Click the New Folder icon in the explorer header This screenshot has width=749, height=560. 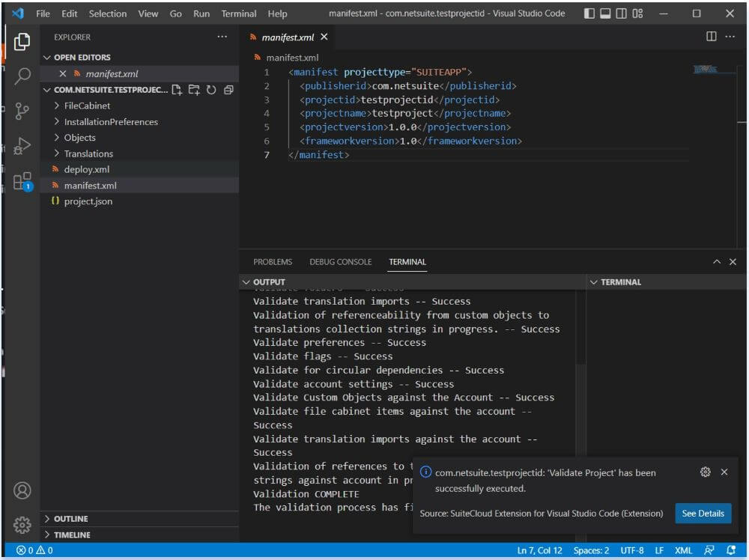(194, 90)
